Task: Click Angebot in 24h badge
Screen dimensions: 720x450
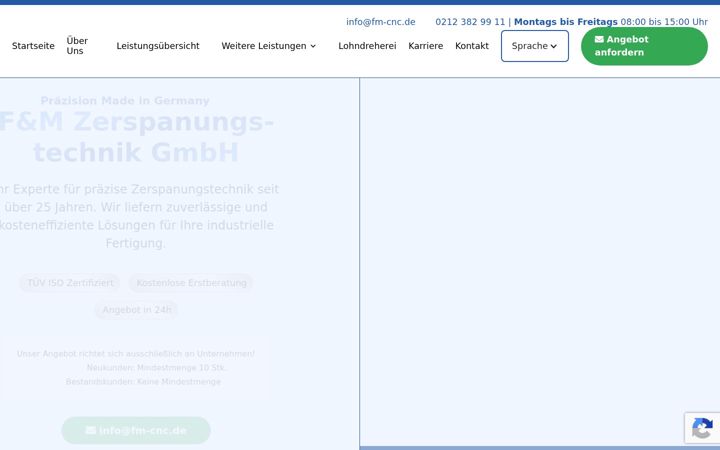Action: click(x=136, y=310)
